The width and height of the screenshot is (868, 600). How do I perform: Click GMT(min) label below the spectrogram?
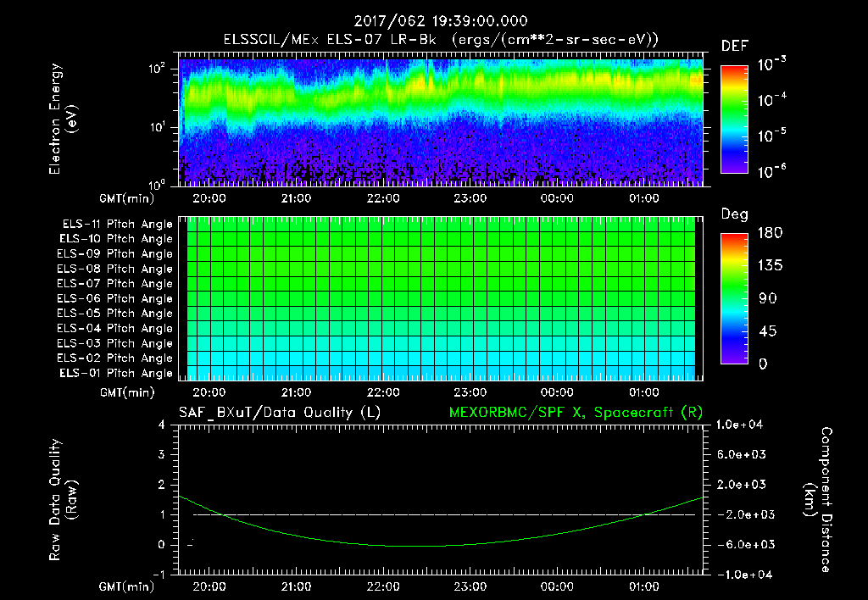(x=127, y=198)
